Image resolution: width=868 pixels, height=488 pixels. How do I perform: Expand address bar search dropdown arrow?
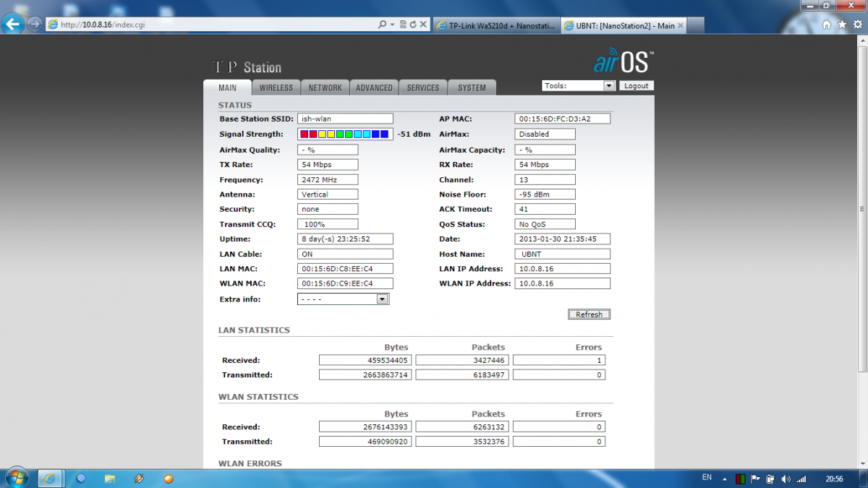(393, 25)
